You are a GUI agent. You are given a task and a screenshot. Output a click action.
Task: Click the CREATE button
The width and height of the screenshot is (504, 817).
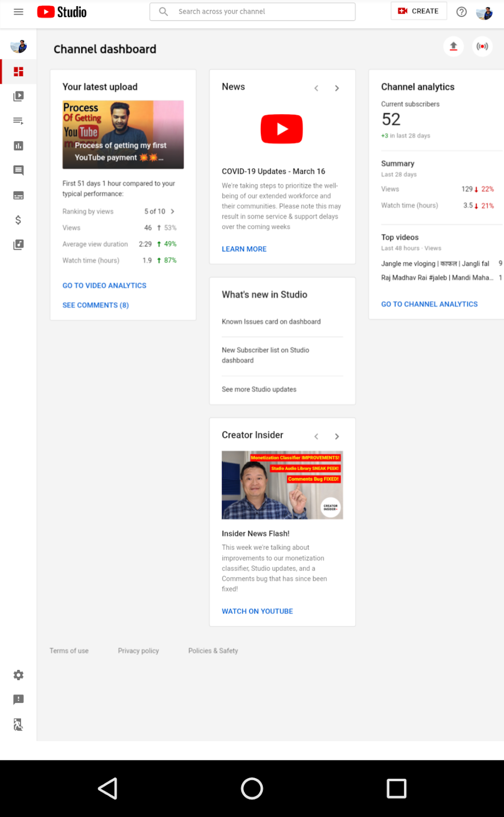click(x=419, y=11)
